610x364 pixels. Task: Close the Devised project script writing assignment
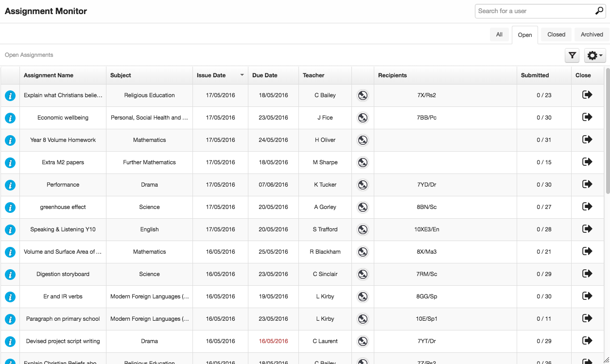pos(587,341)
